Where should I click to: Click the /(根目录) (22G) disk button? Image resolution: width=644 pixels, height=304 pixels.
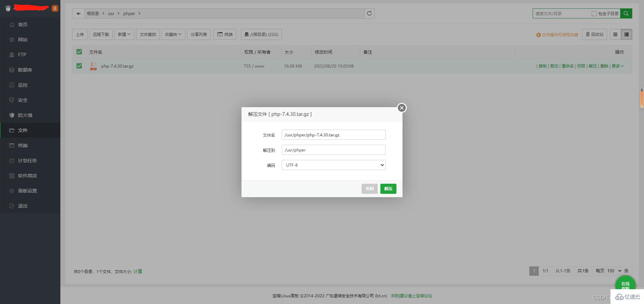pos(261,34)
